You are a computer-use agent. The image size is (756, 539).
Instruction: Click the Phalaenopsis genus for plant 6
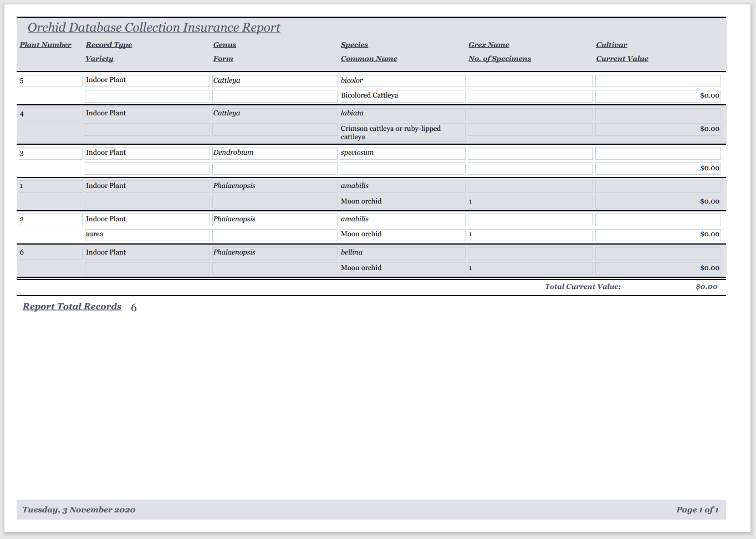pyautogui.click(x=275, y=253)
